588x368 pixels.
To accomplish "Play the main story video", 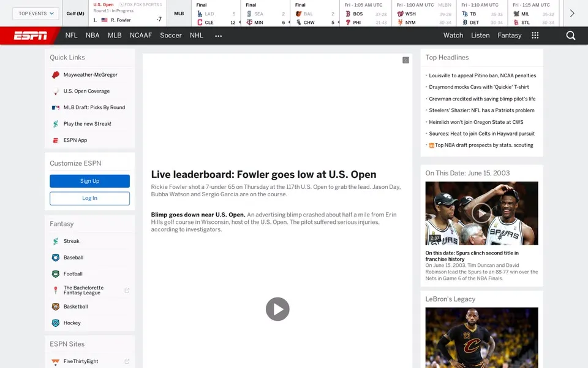I will click(x=277, y=309).
